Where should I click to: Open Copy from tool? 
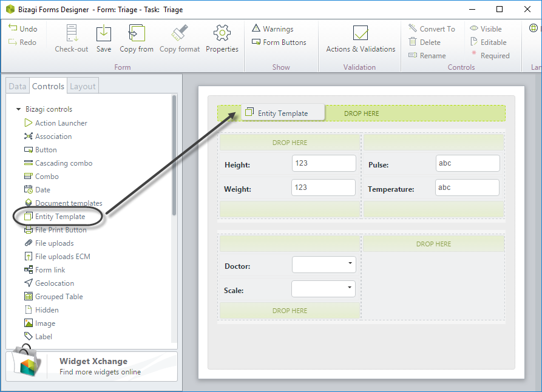pyautogui.click(x=137, y=38)
